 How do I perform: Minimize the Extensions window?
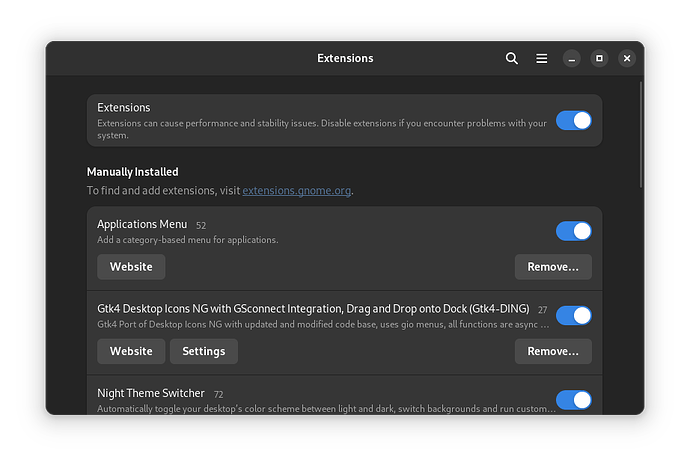pos(571,59)
